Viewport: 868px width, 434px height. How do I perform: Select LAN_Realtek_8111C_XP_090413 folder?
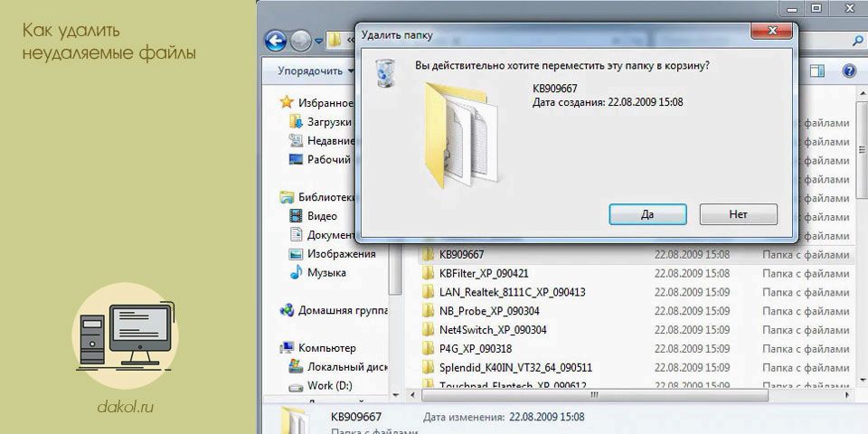pyautogui.click(x=512, y=292)
